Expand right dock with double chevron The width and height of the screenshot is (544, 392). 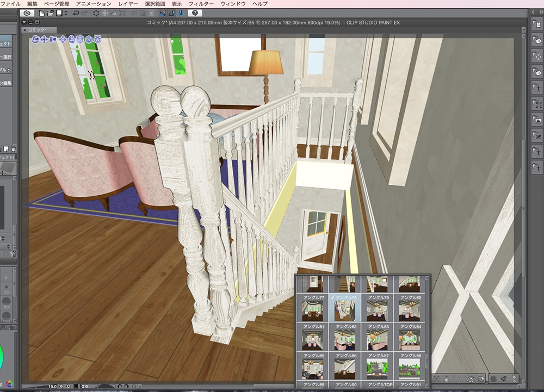pyautogui.click(x=541, y=12)
